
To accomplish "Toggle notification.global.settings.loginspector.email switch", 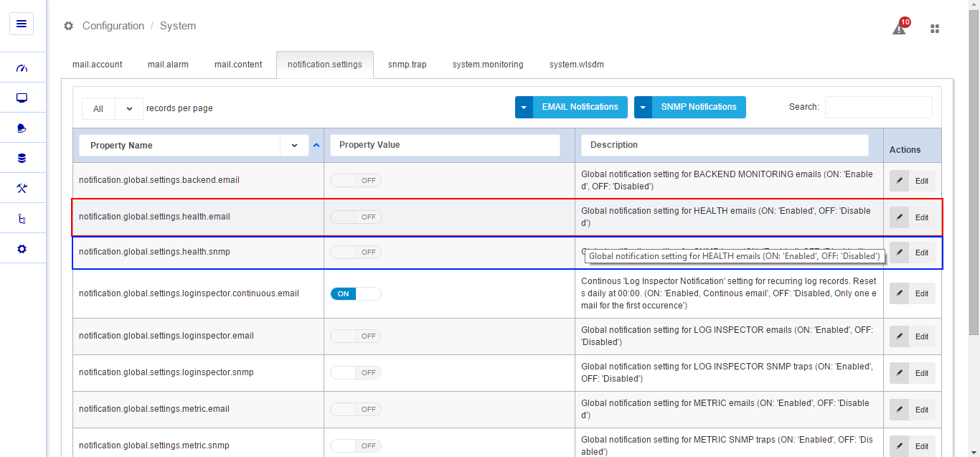I will [x=356, y=336].
